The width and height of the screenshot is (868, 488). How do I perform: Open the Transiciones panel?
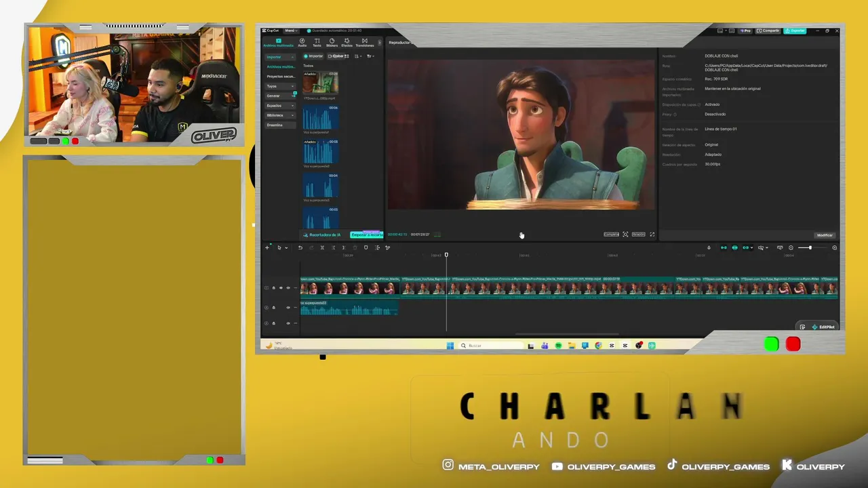(x=365, y=42)
